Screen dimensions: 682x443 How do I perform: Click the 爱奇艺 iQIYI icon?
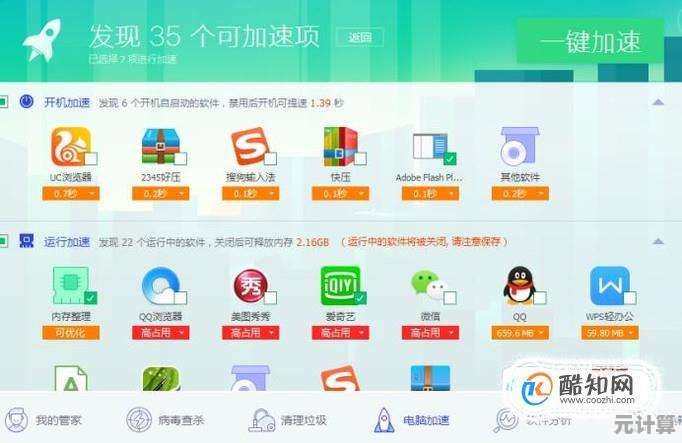(340, 286)
